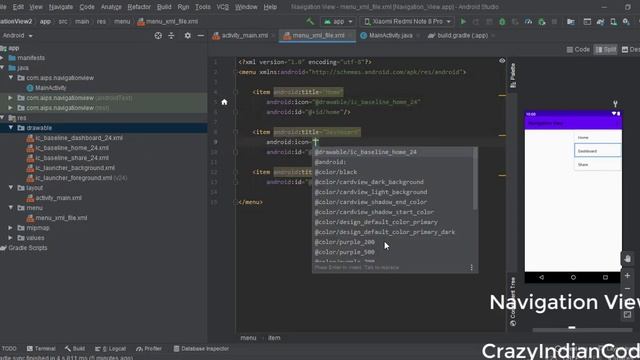Choose @drawable/ic_baseline_home_24 suggestion
Viewport: 640px width, 360px height.
click(393, 152)
